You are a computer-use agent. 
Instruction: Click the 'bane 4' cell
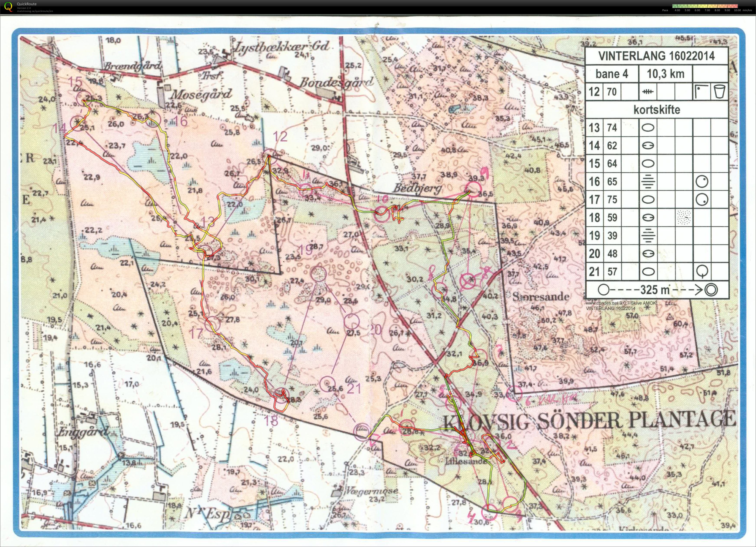[x=612, y=74]
